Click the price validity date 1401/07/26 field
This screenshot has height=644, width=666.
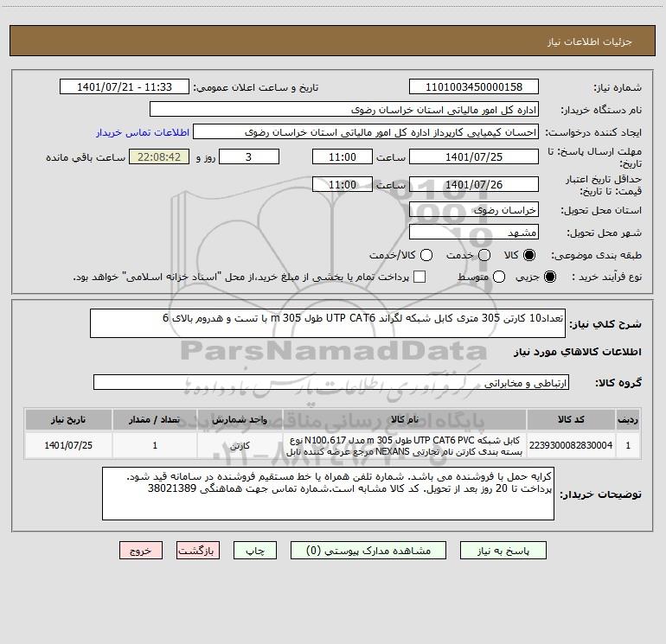pyautogui.click(x=474, y=184)
